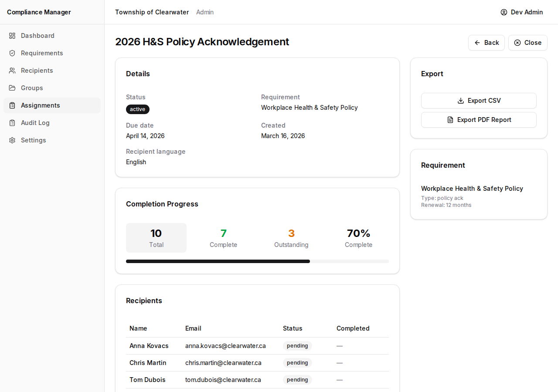
Task: Click the Settings gear icon
Action: click(12, 140)
